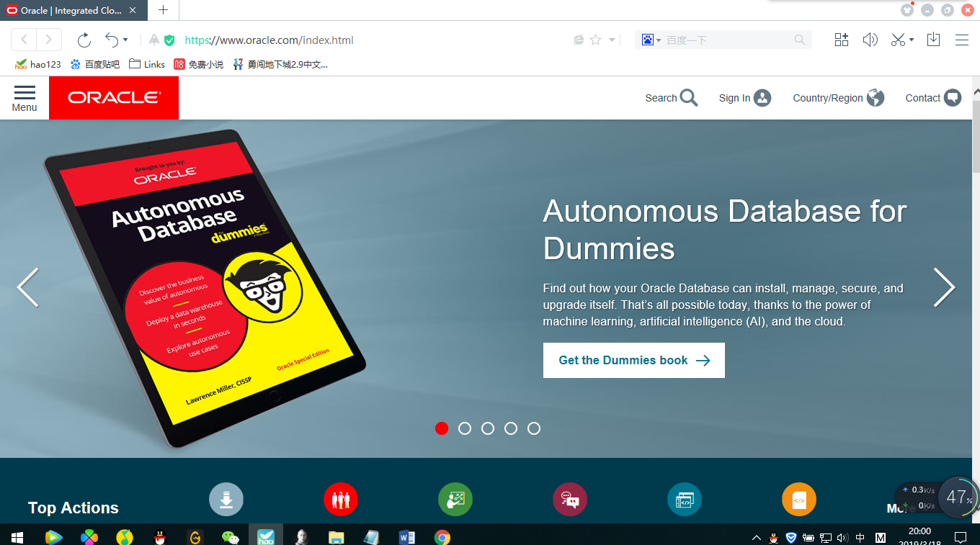
Task: Click the red people Top Action icon
Action: click(x=341, y=499)
